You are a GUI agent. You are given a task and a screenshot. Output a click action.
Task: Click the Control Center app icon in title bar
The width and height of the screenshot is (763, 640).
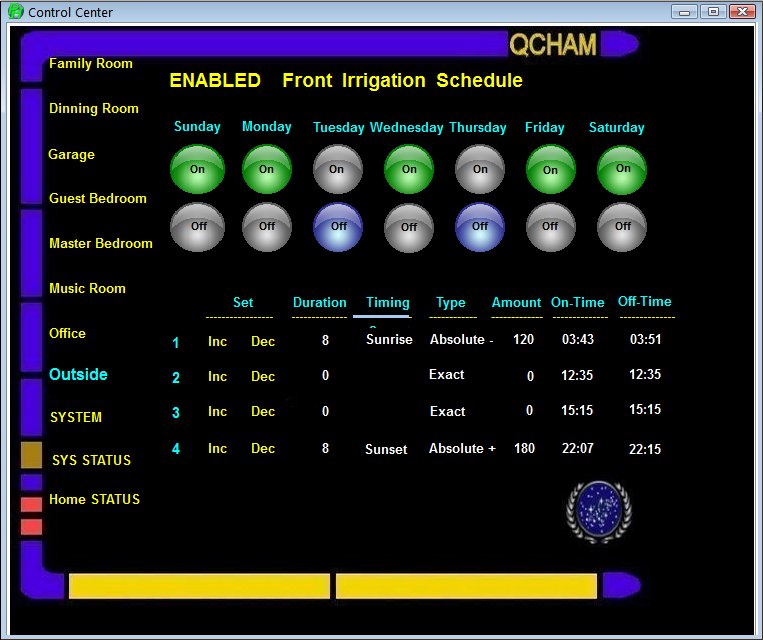15,11
